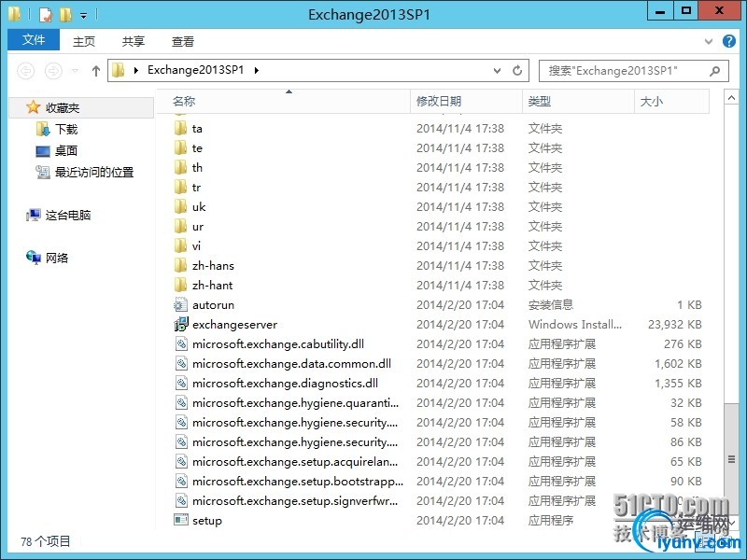
Task: Click the vertical scrollbar thumb
Action: click(731, 458)
